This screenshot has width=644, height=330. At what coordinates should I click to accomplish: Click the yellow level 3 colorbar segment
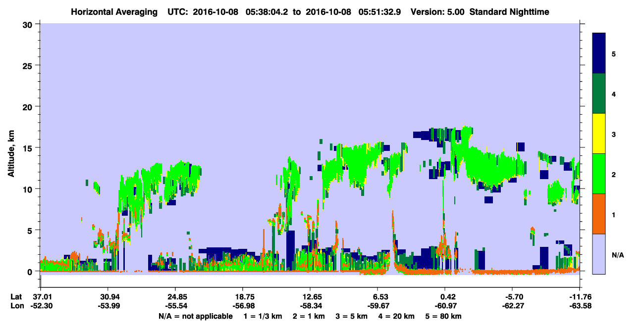599,134
